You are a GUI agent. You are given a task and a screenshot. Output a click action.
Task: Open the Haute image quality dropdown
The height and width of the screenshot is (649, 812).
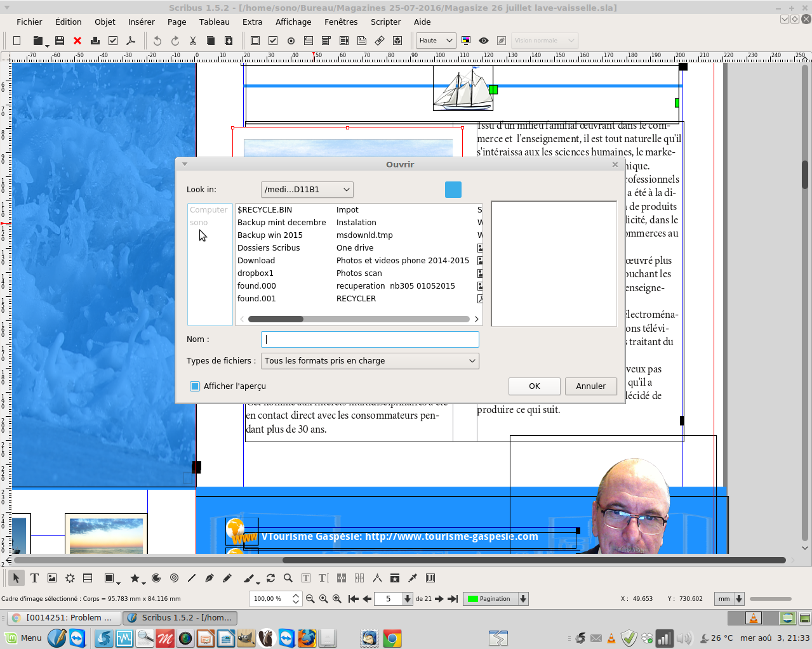[x=436, y=41]
